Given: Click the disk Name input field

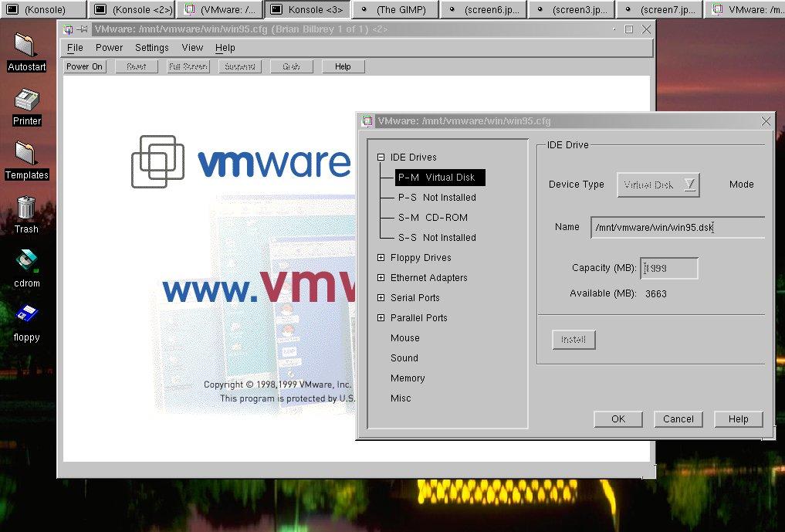Looking at the screenshot, I should click(676, 227).
